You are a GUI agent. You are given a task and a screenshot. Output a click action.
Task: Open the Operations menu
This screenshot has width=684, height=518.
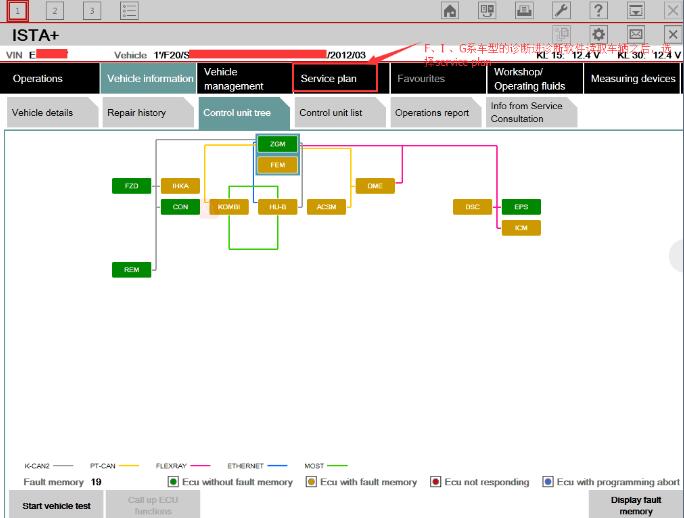click(49, 79)
